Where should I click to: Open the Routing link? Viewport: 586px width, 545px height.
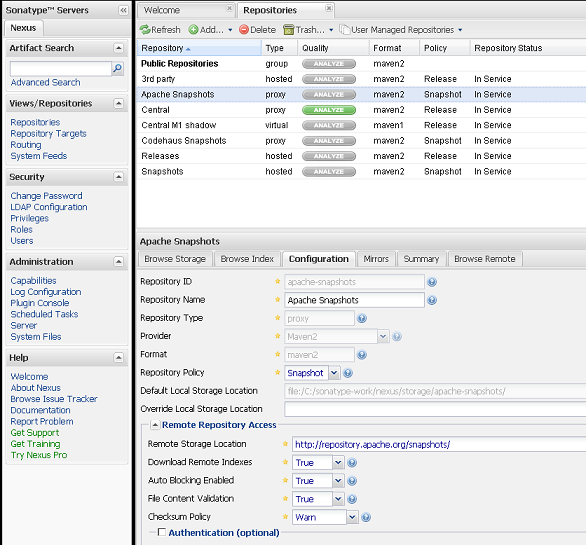(26, 145)
